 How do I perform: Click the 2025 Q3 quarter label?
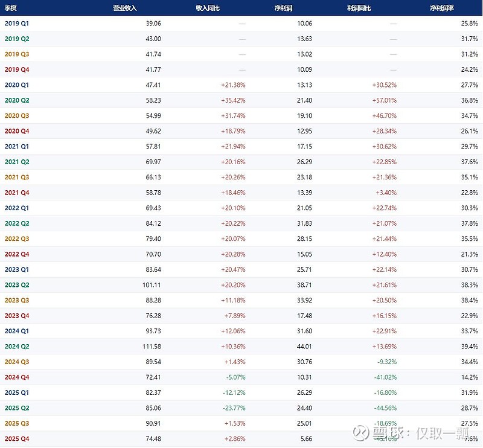pyautogui.click(x=17, y=424)
